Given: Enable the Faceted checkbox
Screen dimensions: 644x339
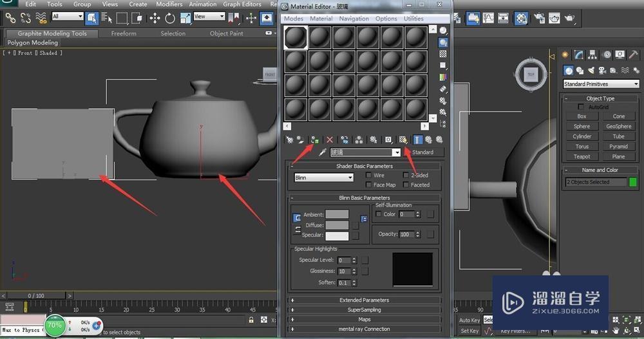Looking at the screenshot, I should click(x=406, y=185).
